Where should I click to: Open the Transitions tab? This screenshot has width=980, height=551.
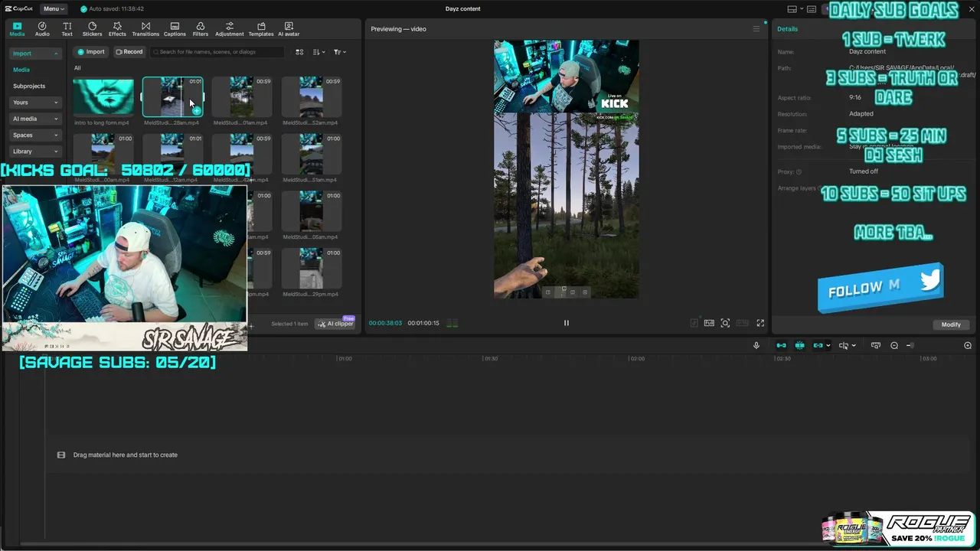tap(145, 29)
